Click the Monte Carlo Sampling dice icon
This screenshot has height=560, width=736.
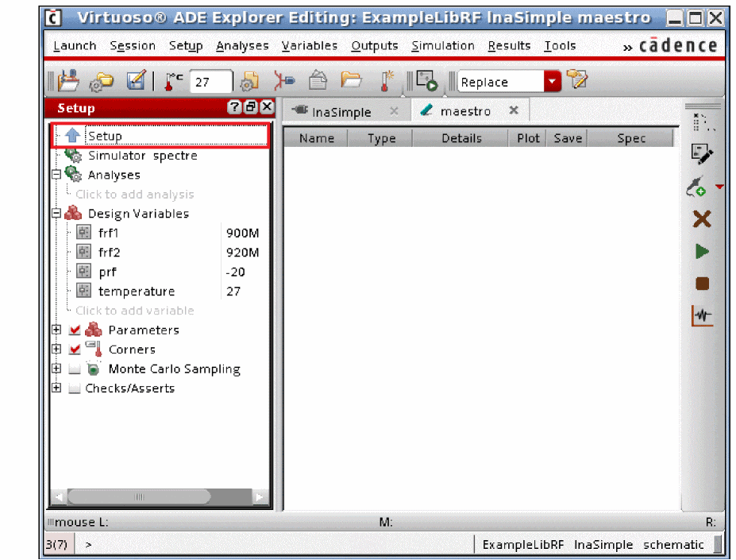pyautogui.click(x=94, y=369)
